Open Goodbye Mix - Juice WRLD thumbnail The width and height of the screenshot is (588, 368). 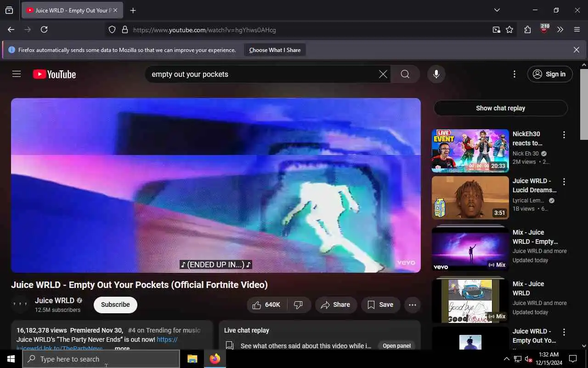(x=470, y=301)
